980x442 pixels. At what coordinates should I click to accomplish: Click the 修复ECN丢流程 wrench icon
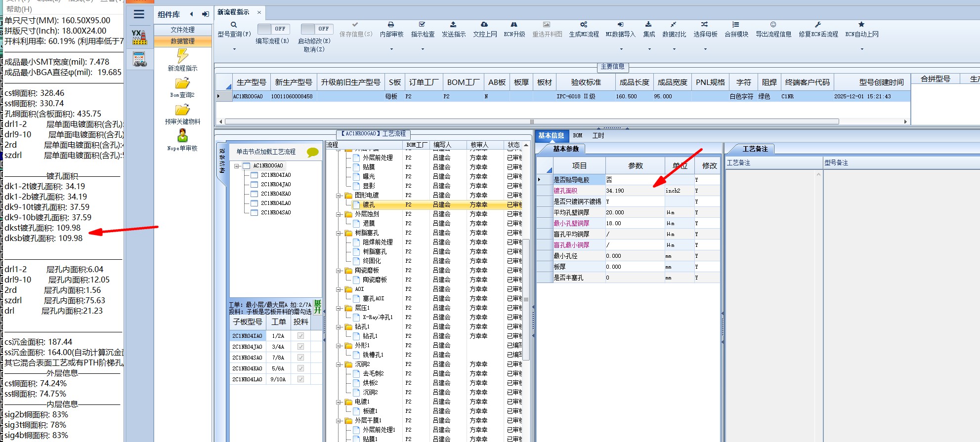[818, 25]
